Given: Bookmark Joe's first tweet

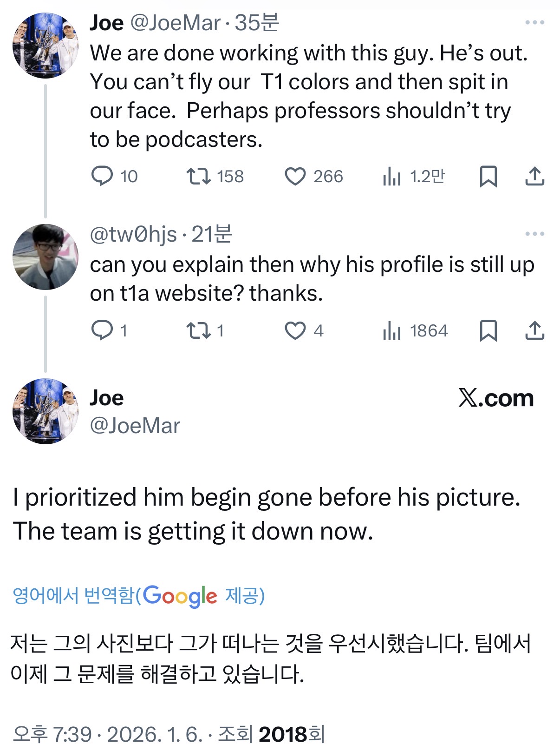Looking at the screenshot, I should click(488, 177).
